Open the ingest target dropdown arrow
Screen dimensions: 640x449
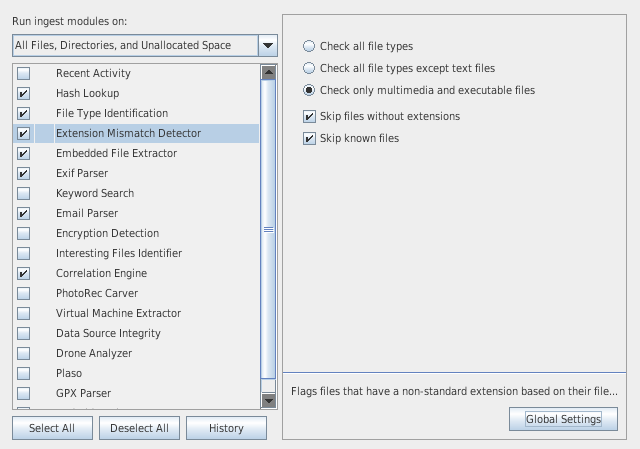click(267, 45)
